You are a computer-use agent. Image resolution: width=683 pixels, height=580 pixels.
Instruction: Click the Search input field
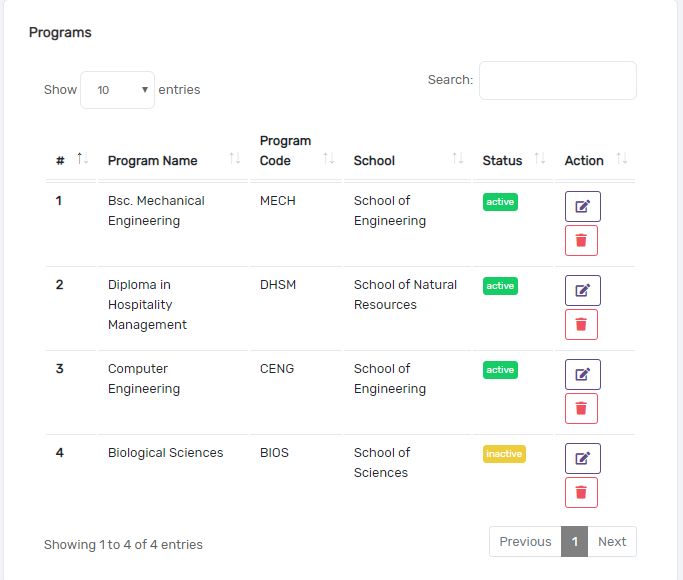click(x=557, y=80)
